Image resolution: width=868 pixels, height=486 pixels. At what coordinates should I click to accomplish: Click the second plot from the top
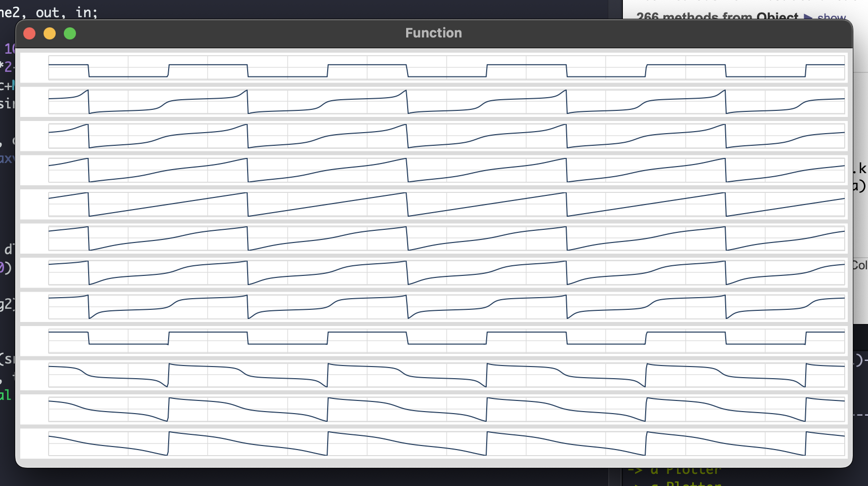446,102
